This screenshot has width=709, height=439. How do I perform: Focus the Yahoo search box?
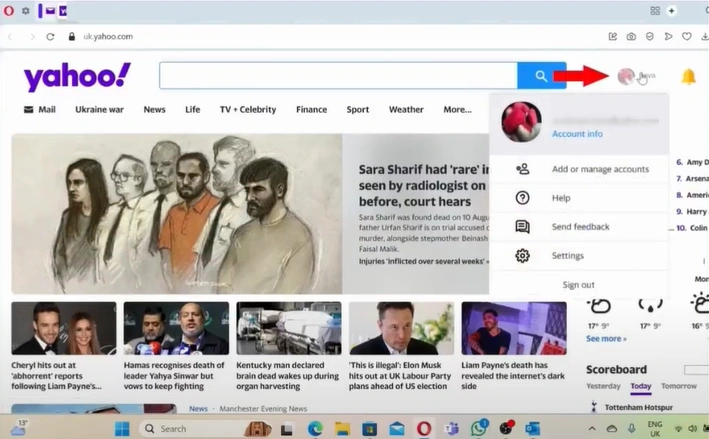click(338, 76)
